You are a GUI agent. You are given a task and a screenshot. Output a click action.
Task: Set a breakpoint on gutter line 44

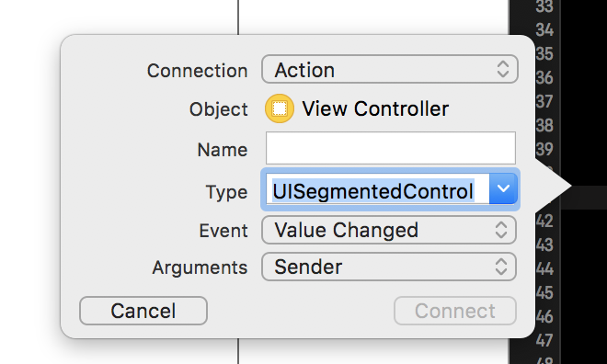click(x=544, y=269)
